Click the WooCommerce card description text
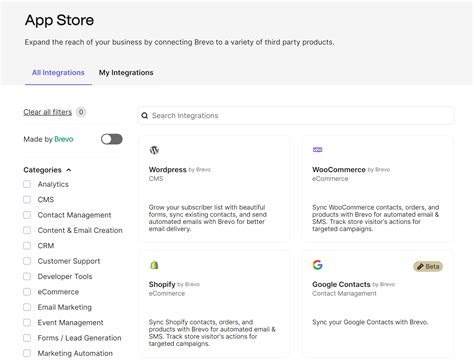 (x=375, y=218)
